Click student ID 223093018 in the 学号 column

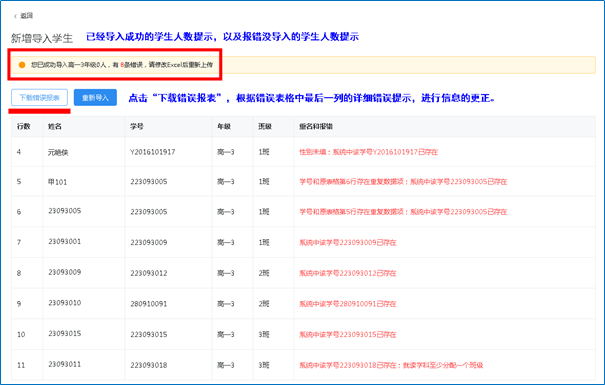coord(149,365)
